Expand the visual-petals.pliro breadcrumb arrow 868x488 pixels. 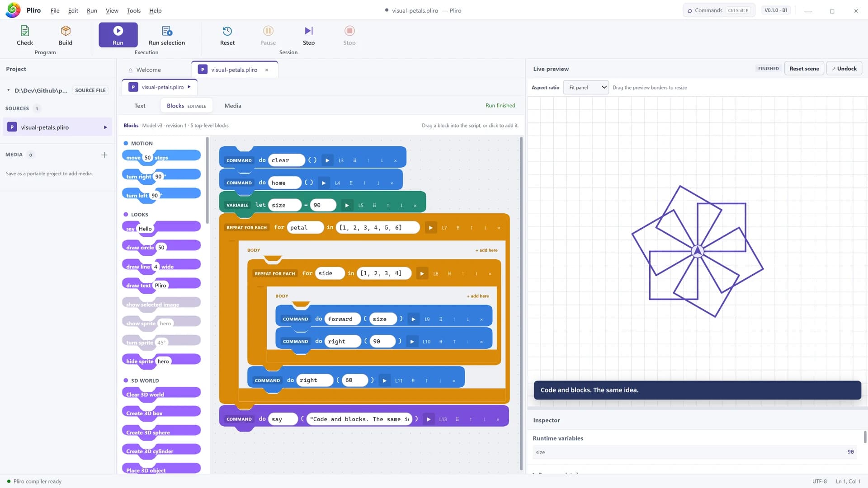click(x=189, y=87)
